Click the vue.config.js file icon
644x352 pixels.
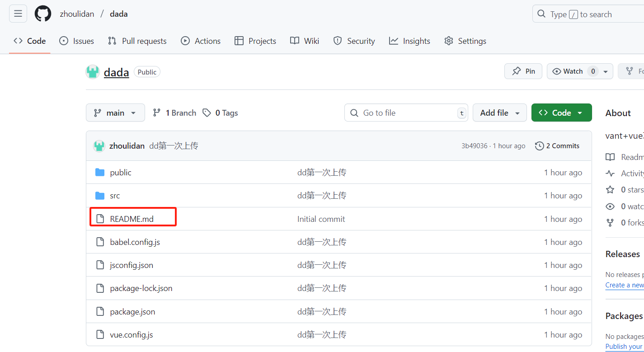[100, 334]
